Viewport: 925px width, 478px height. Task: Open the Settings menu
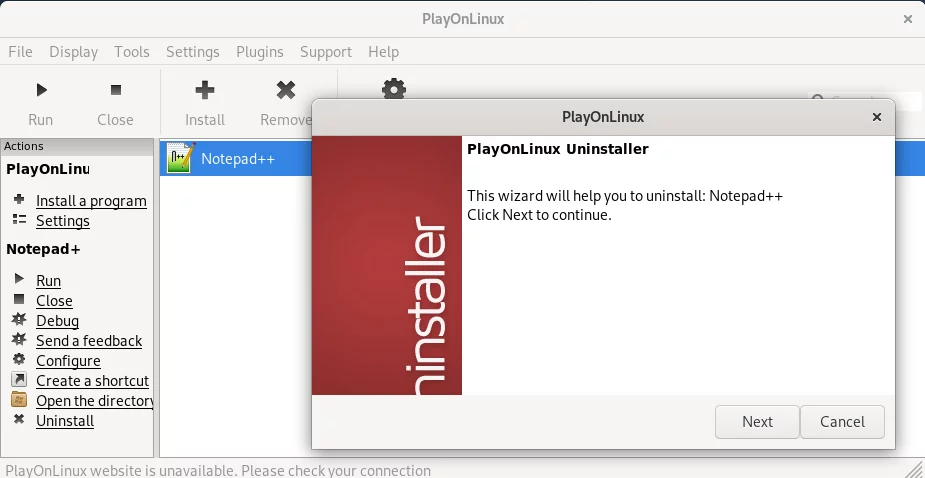192,52
